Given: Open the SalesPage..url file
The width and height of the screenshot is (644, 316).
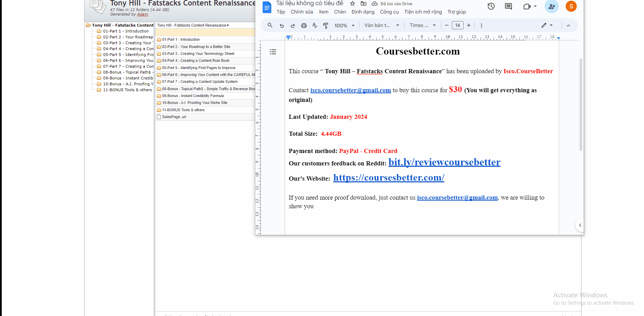Looking at the screenshot, I should (174, 117).
